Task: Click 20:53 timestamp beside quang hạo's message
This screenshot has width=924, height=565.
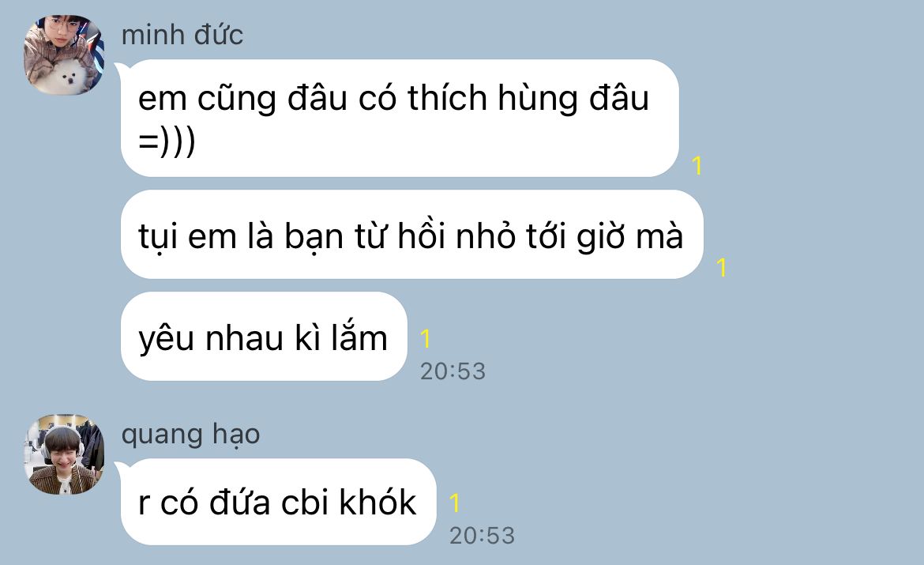Action: (482, 536)
